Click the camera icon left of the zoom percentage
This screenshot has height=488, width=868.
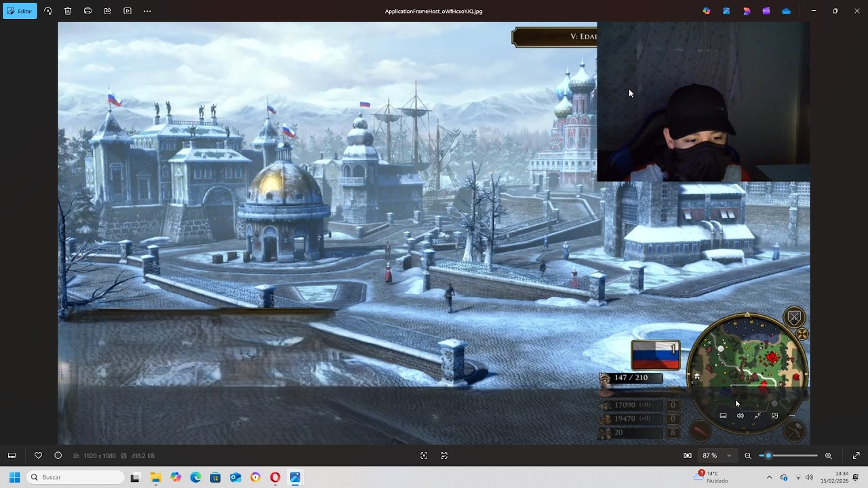pyautogui.click(x=688, y=455)
